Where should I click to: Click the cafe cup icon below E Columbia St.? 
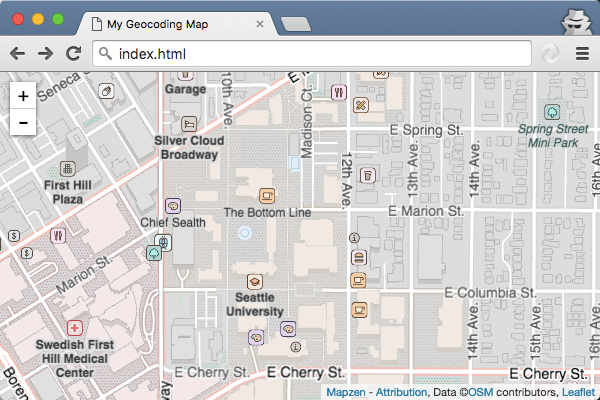pyautogui.click(x=359, y=309)
